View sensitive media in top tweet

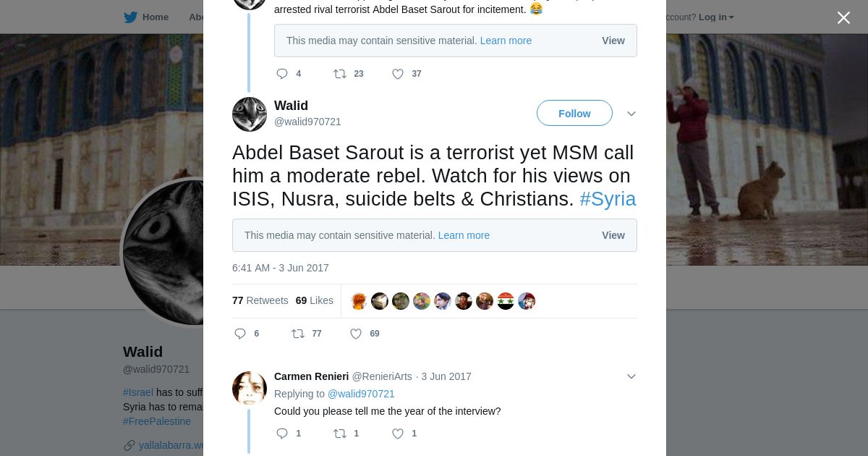coord(613,41)
